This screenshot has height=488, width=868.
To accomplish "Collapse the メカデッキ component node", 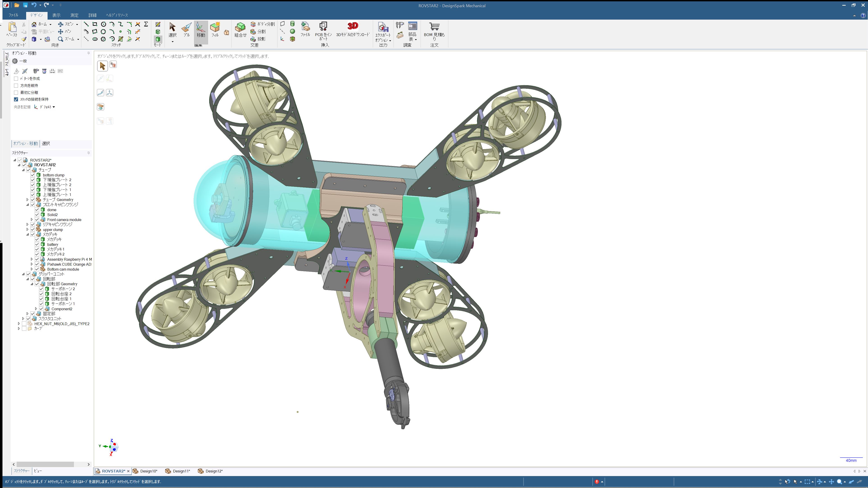I will 28,234.
